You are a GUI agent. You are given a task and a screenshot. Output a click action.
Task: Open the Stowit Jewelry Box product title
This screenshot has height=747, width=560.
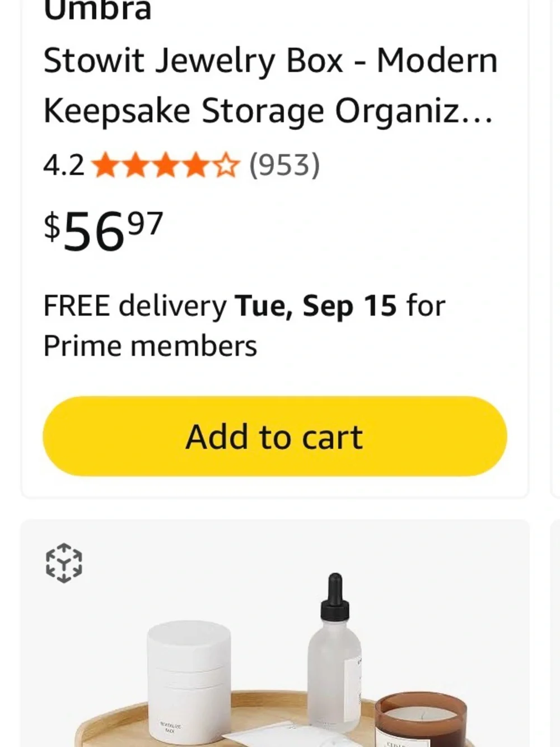[270, 85]
